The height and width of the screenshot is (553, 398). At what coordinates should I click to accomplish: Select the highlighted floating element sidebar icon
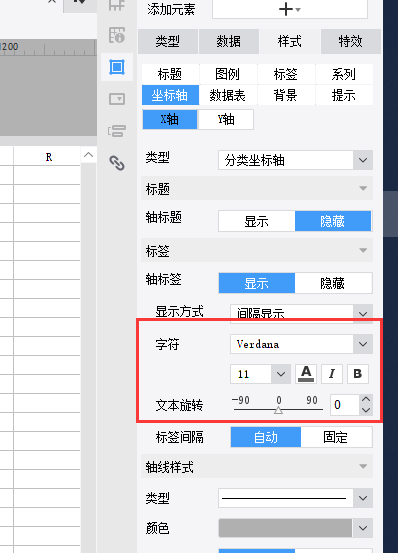point(117,67)
